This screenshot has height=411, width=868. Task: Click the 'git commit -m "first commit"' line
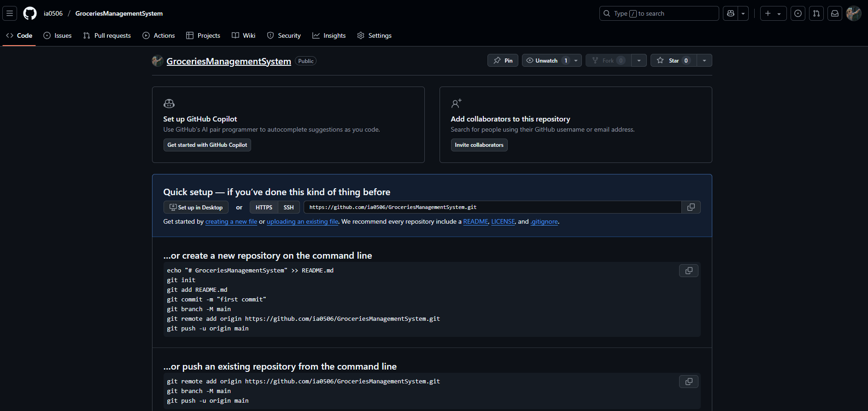click(217, 299)
